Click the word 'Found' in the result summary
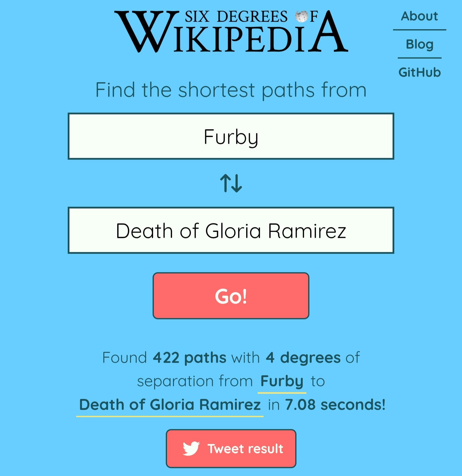Viewport: 462px width, 476px height. pos(125,358)
